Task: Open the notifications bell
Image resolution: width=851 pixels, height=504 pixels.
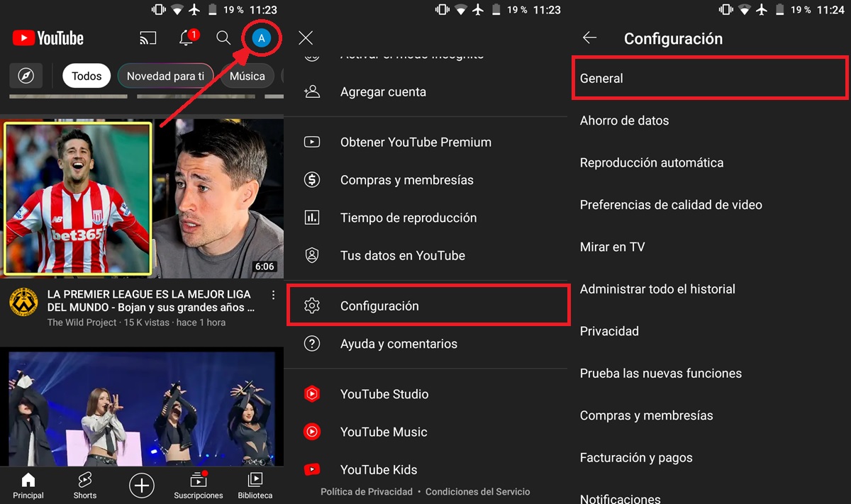Action: tap(186, 38)
